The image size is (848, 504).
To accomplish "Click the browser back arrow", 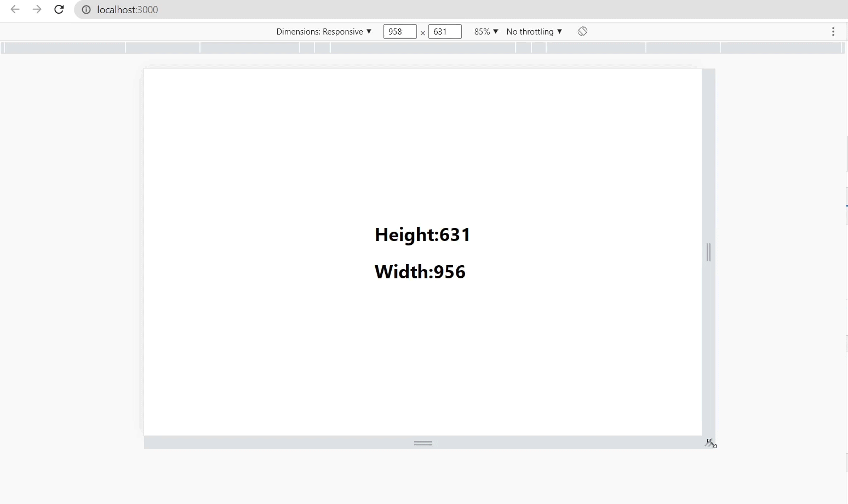I will [15, 9].
